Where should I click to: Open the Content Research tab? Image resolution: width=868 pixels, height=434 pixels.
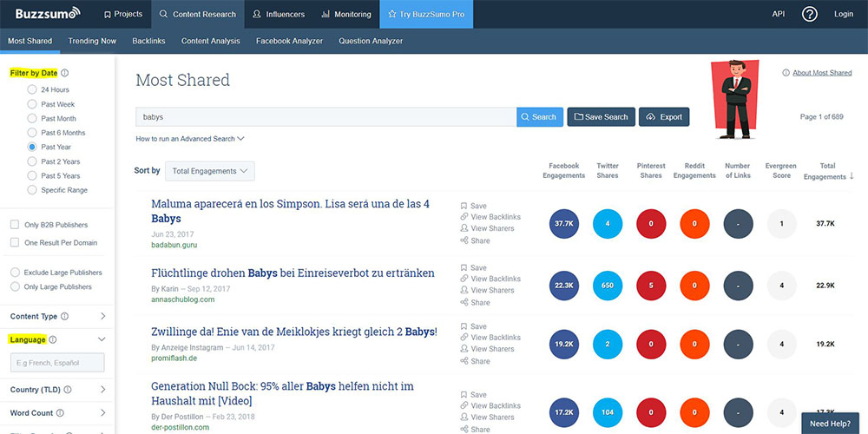pos(198,15)
